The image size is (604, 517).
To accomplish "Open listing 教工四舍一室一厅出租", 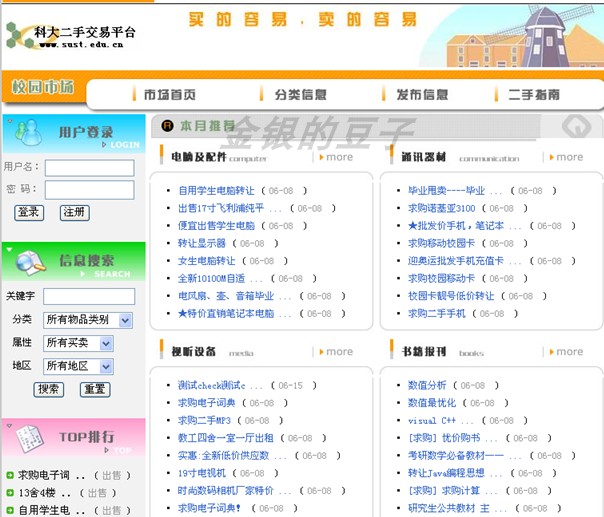I will tap(226, 438).
